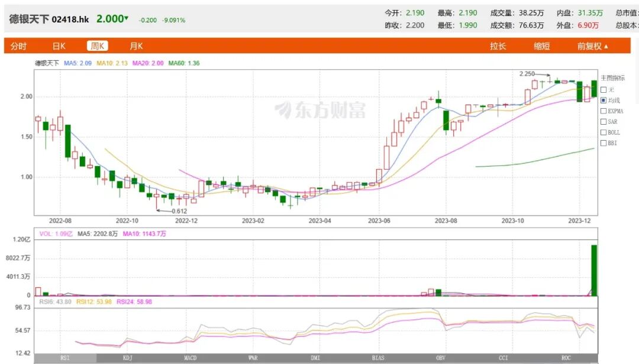Click the 2.250 high price marker
This screenshot has height=364, width=639.
click(x=527, y=74)
